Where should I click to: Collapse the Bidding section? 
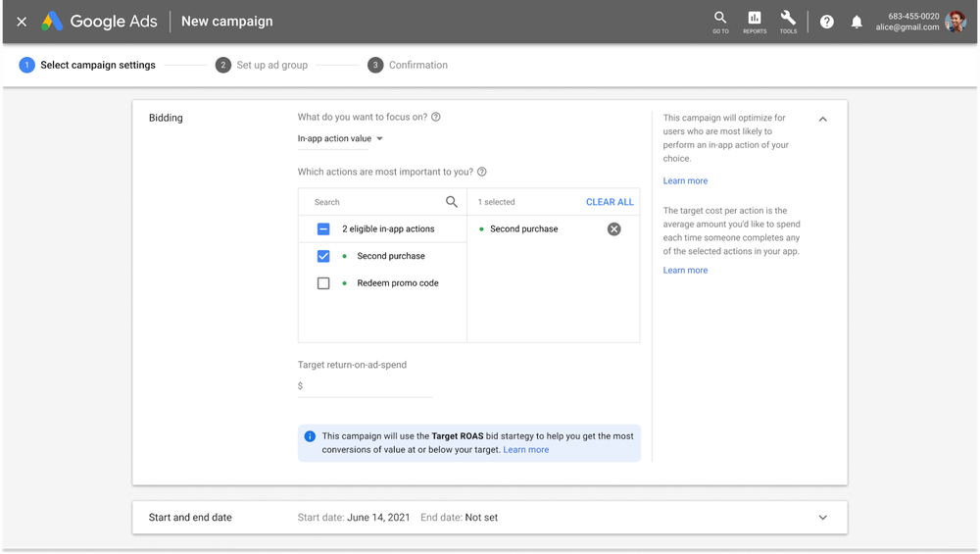pos(822,119)
